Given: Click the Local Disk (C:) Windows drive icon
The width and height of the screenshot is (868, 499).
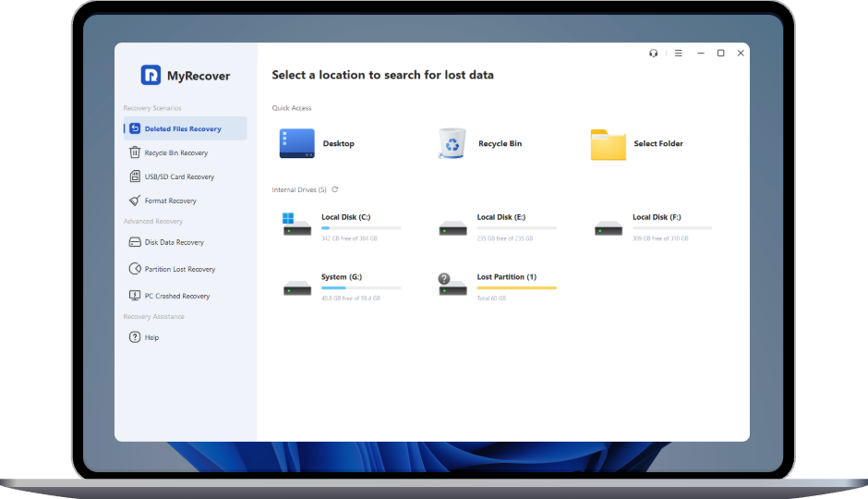Looking at the screenshot, I should (296, 225).
